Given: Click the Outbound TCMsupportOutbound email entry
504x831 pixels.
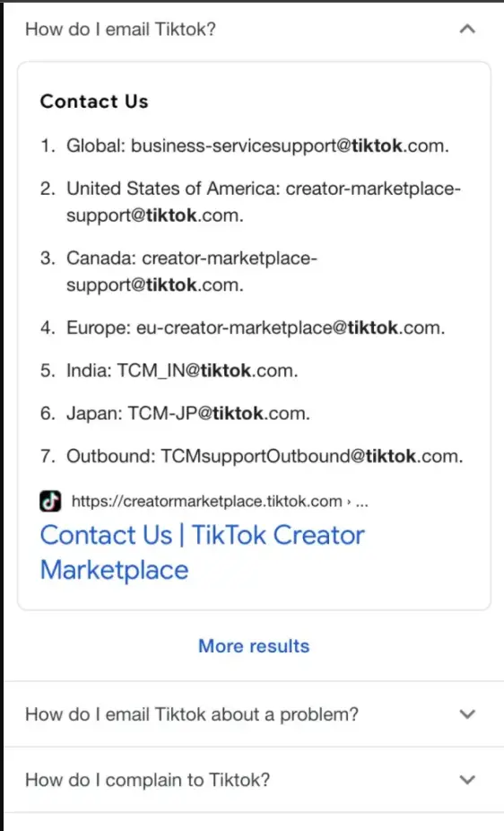Looking at the screenshot, I should [265, 456].
